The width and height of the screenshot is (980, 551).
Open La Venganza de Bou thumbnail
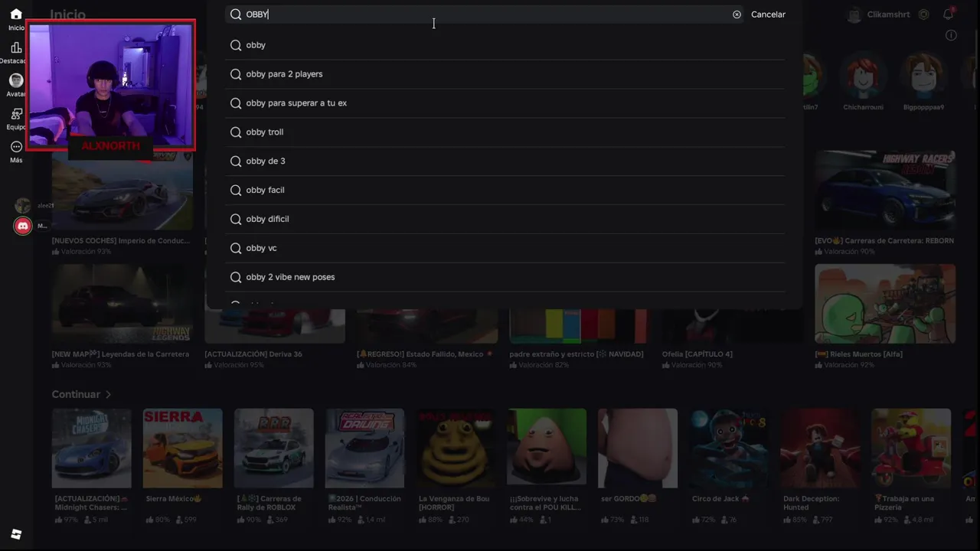pos(456,448)
